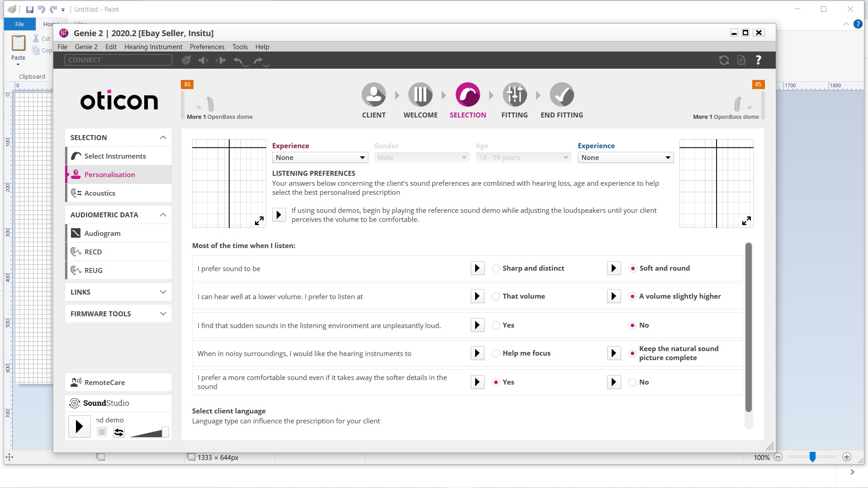Play the 'A volume slightly higher' demo

pyautogui.click(x=614, y=296)
